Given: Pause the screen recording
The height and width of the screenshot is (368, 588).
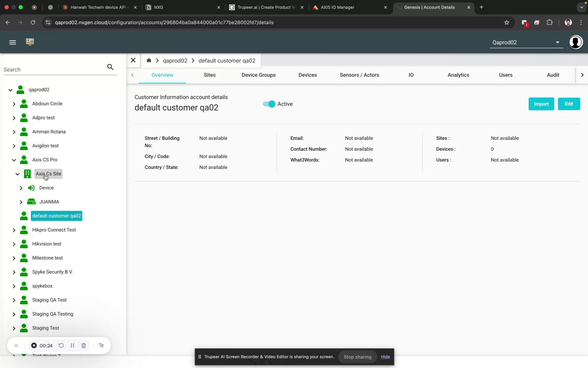Looking at the screenshot, I should [x=72, y=345].
